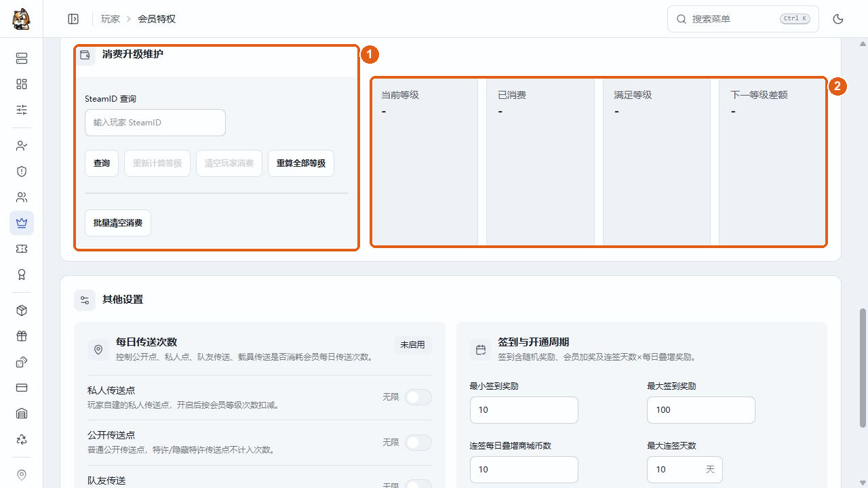Open the users group icon in the sidebar
The image size is (868, 488).
point(22,197)
